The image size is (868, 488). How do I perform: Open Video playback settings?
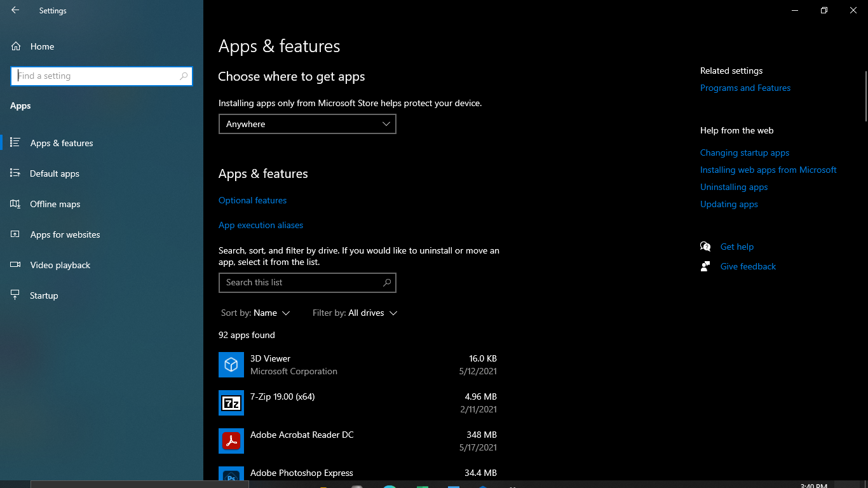pyautogui.click(x=102, y=265)
